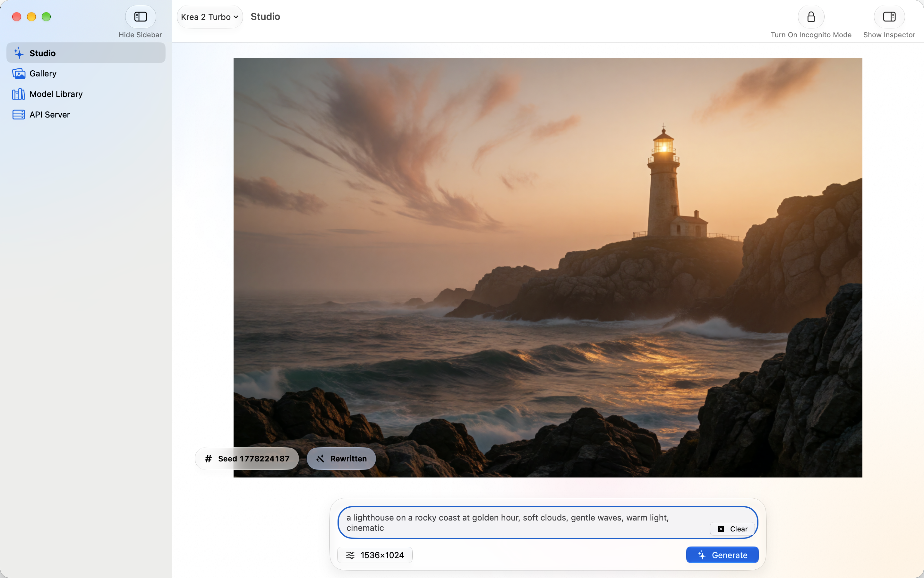Turn on Incognito Mode lock icon
Image resolution: width=924 pixels, height=578 pixels.
pos(811,17)
